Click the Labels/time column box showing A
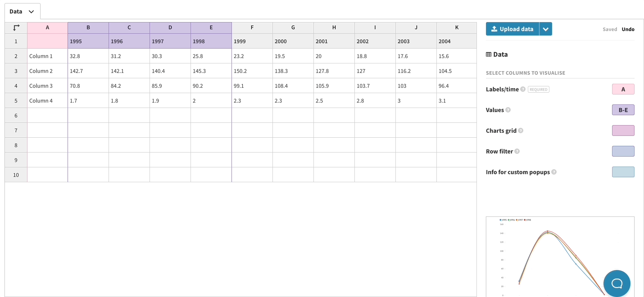 coord(623,89)
